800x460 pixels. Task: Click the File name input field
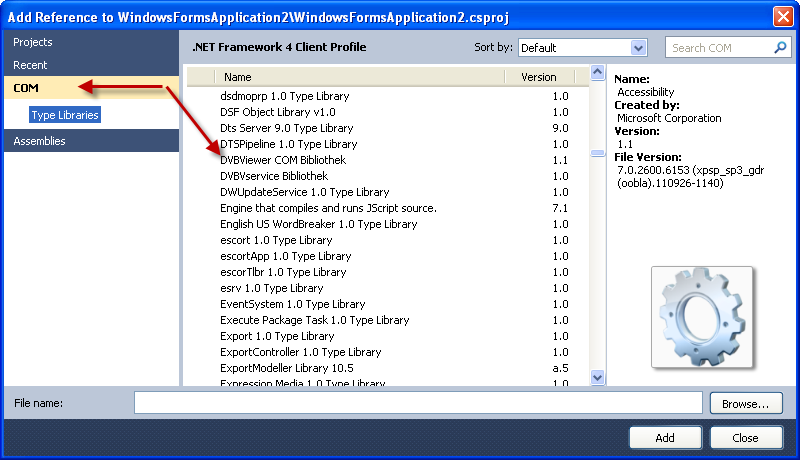(420, 403)
